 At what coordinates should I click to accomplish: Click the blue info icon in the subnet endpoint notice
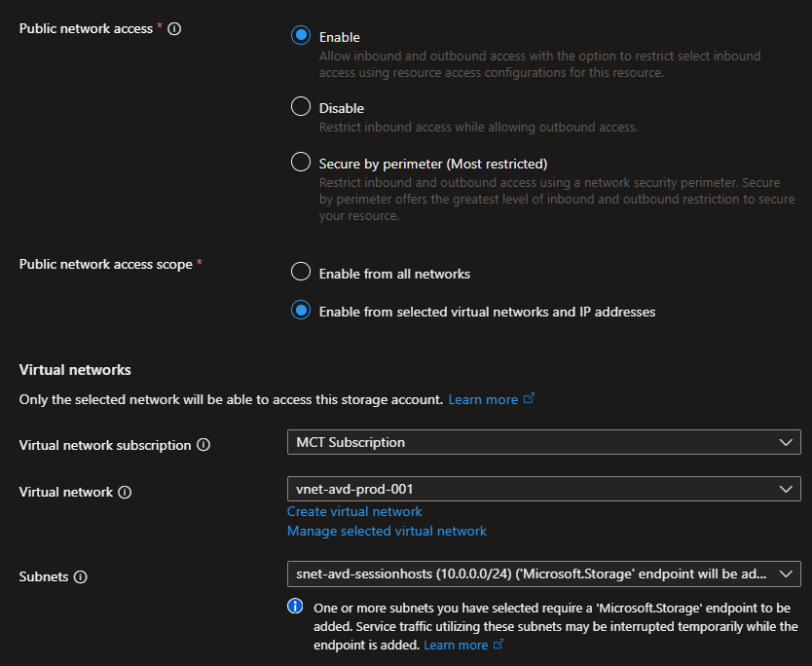click(x=296, y=607)
